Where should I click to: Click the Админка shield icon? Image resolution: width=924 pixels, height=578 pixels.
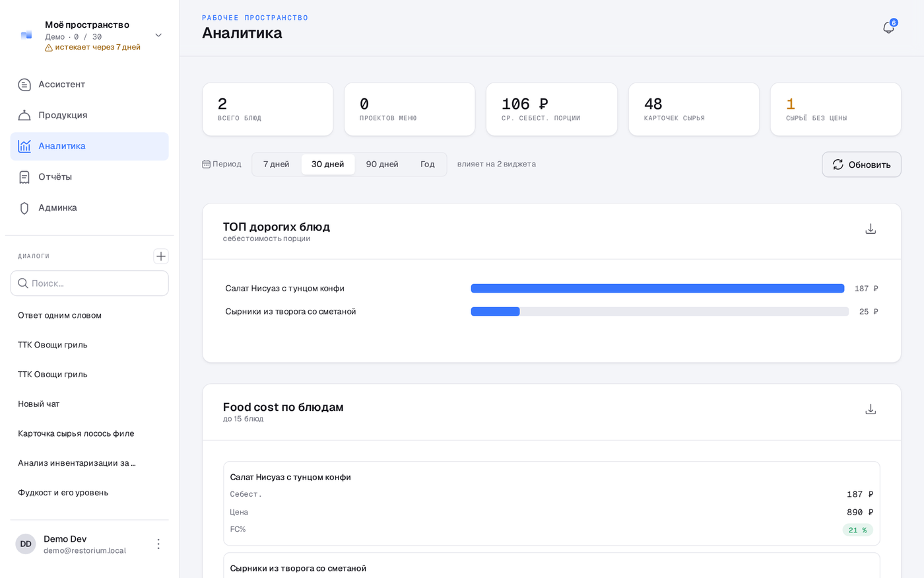pos(24,208)
